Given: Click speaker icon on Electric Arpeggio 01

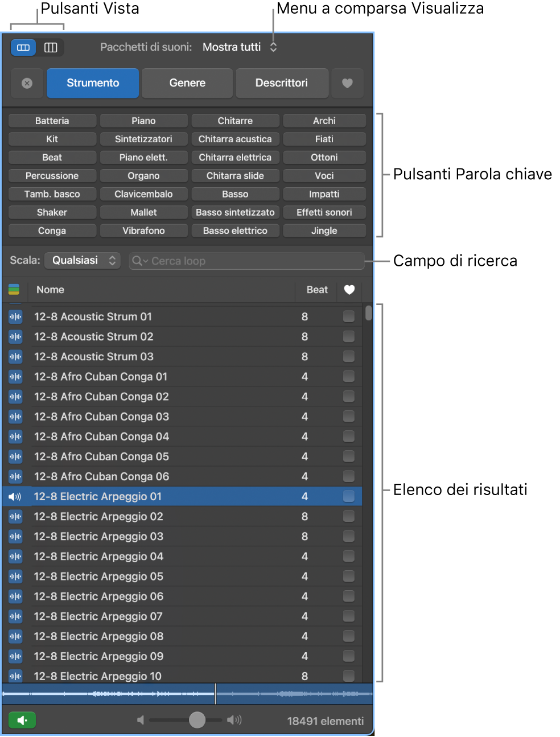Looking at the screenshot, I should click(15, 497).
